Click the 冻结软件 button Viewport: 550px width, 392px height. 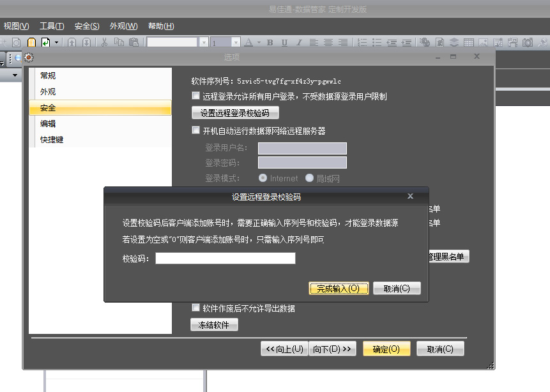pos(214,325)
